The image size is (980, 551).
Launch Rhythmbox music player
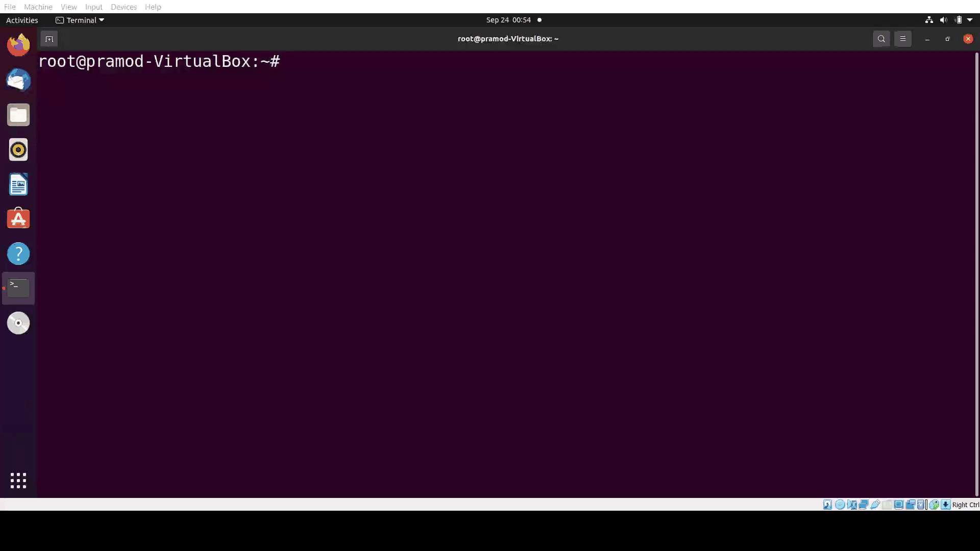point(18,149)
